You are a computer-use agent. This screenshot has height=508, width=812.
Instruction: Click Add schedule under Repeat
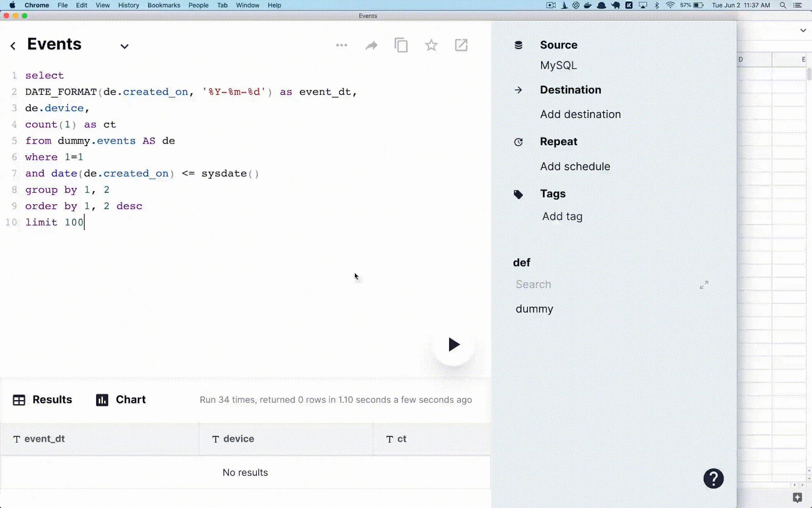pyautogui.click(x=575, y=166)
